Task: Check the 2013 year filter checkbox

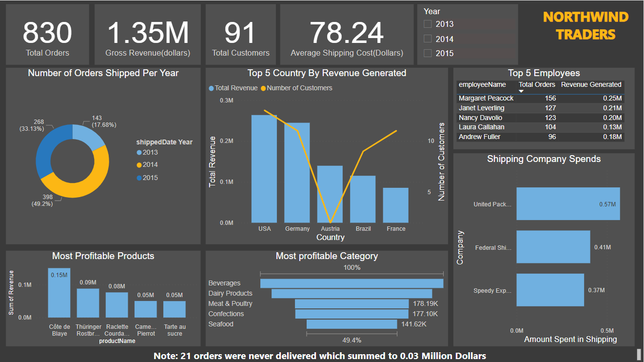Action: pyautogui.click(x=428, y=24)
